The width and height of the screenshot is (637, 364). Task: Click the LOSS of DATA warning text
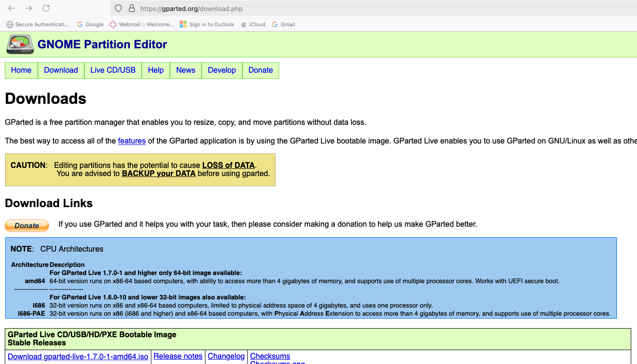pos(228,165)
